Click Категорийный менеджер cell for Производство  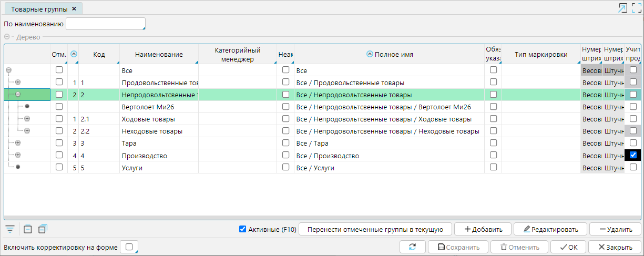[x=238, y=155]
